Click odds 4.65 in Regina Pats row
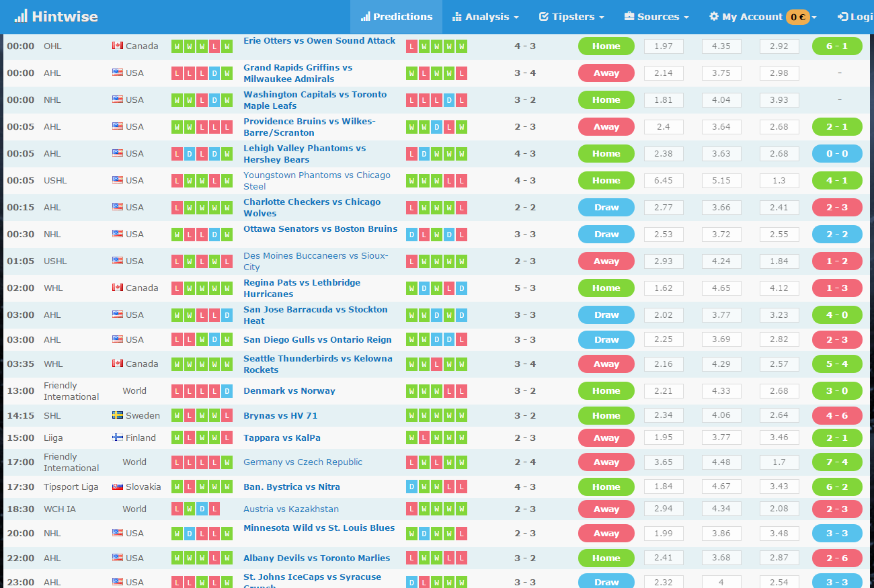This screenshot has width=874, height=588. (721, 288)
